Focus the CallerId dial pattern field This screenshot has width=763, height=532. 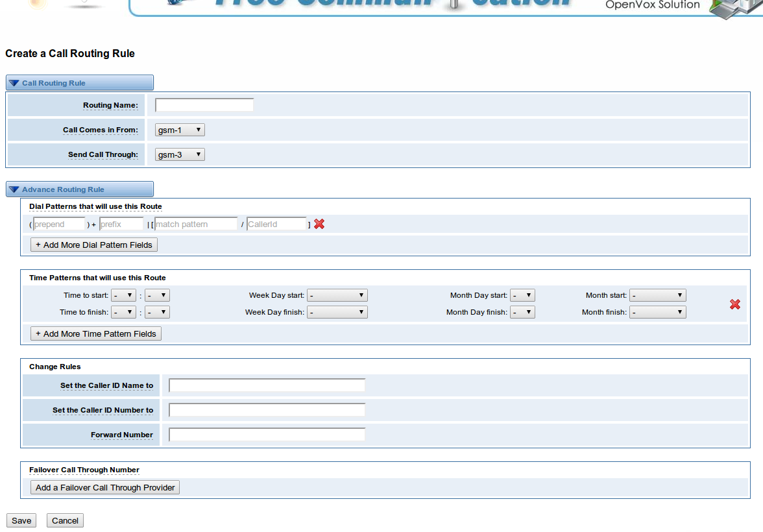click(276, 224)
